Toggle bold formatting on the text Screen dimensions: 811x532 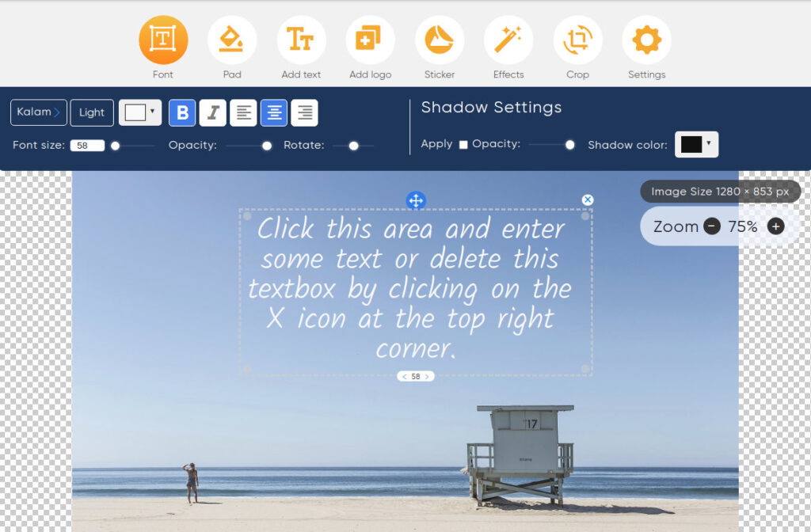pos(181,112)
